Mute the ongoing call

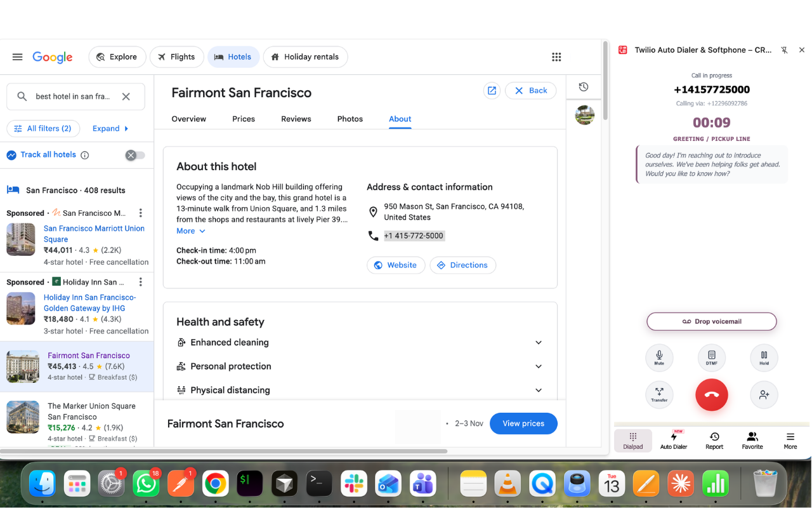point(659,358)
